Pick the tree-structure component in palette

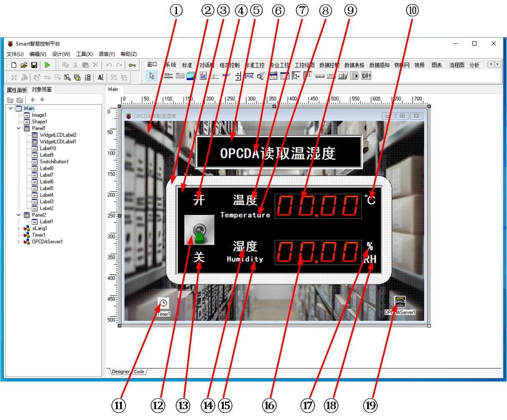(296, 76)
